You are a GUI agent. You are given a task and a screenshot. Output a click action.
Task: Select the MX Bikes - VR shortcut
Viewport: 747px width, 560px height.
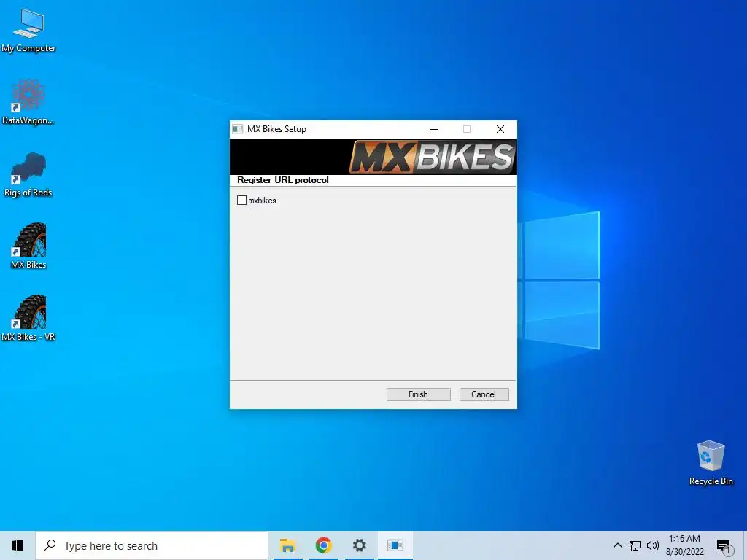coord(28,318)
